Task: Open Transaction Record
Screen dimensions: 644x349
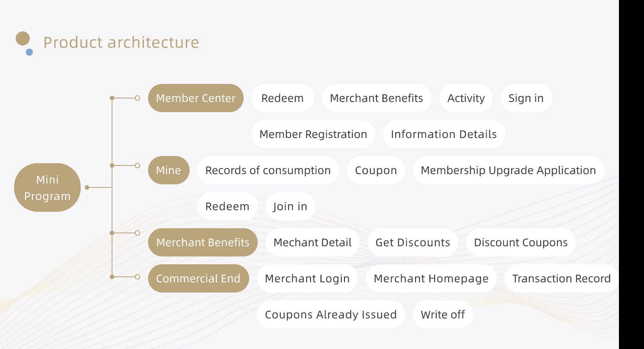Action: tap(561, 278)
